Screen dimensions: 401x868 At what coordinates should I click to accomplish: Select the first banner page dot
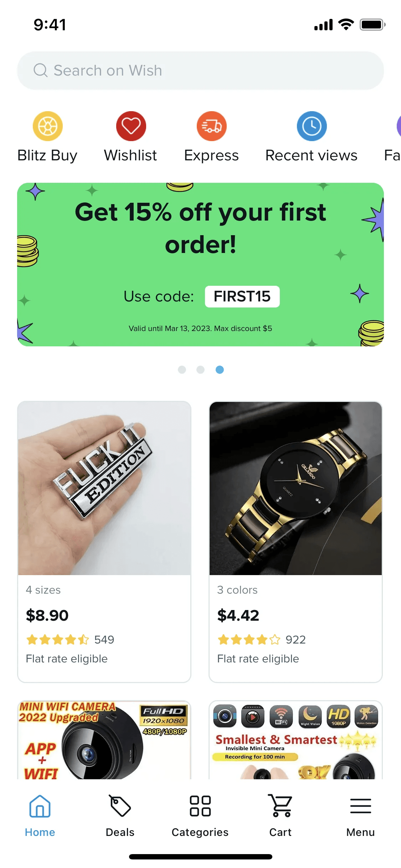(x=182, y=370)
